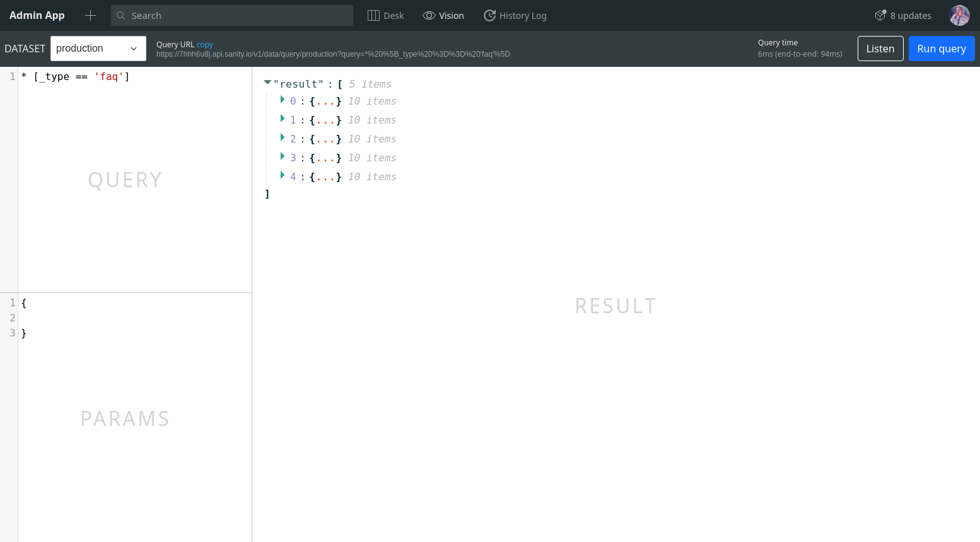Click the search magnifier icon
The width and height of the screenshot is (980, 542).
[121, 16]
